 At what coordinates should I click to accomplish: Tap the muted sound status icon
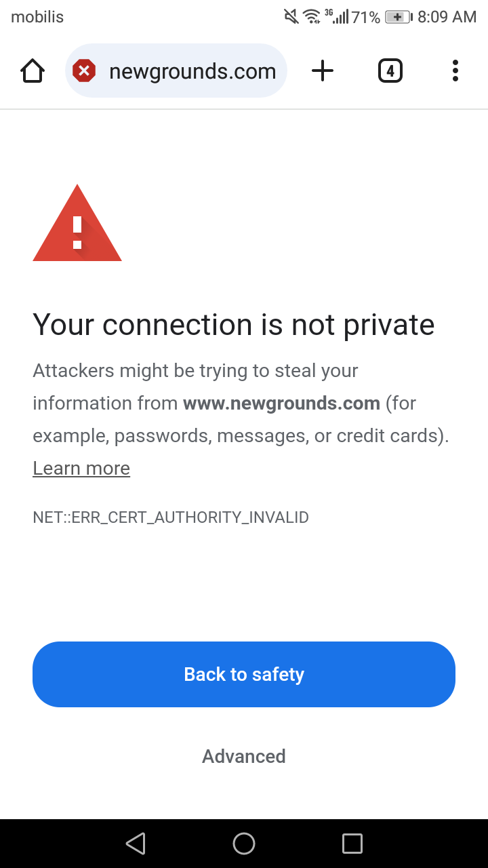291,16
